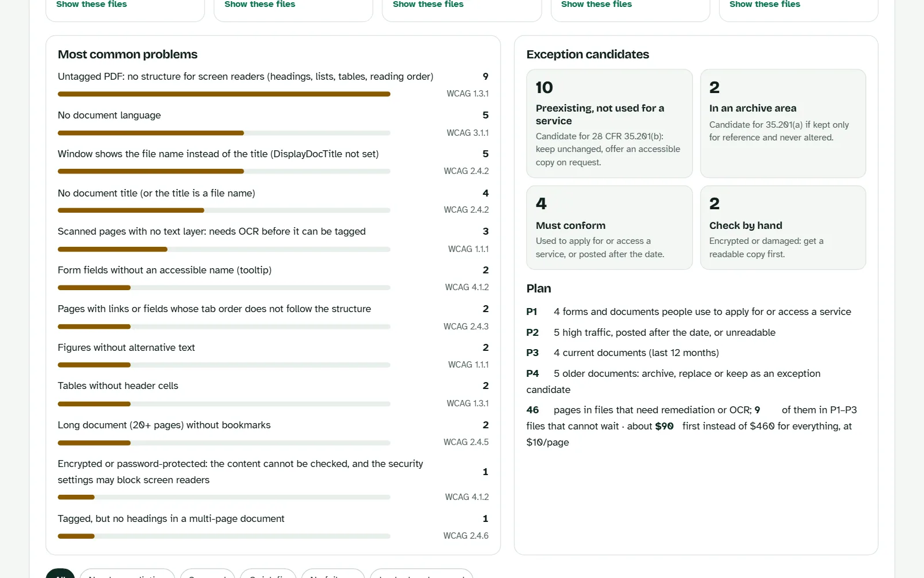Click "Tables without header cells"
This screenshot has width=924, height=578.
point(118,386)
